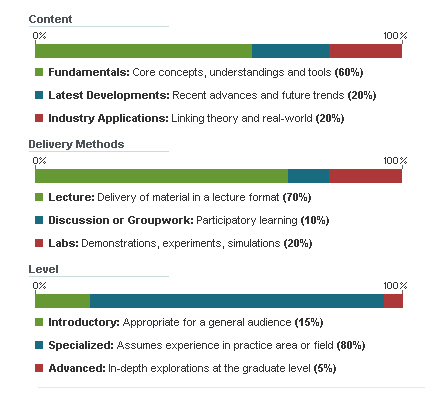Click the blue Specialized legend square

click(x=39, y=345)
